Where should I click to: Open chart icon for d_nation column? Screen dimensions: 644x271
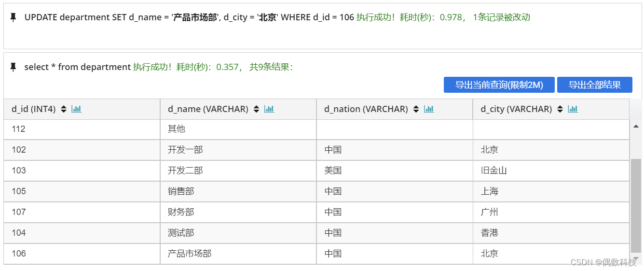[429, 109]
